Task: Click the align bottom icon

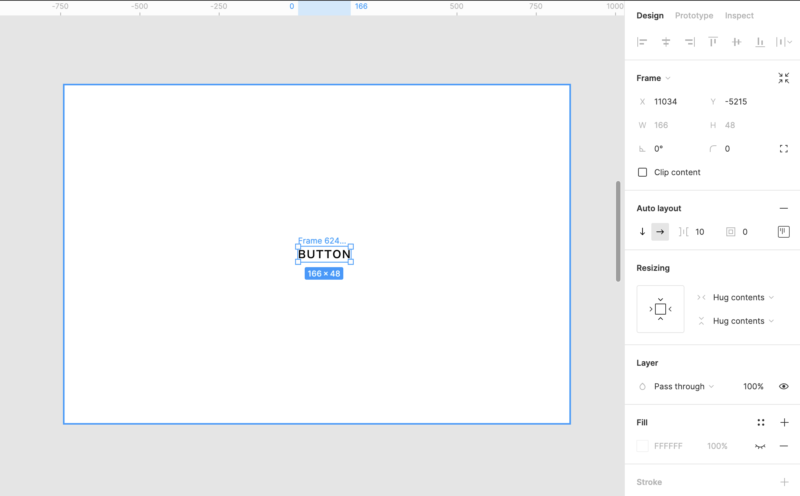Action: [x=760, y=42]
